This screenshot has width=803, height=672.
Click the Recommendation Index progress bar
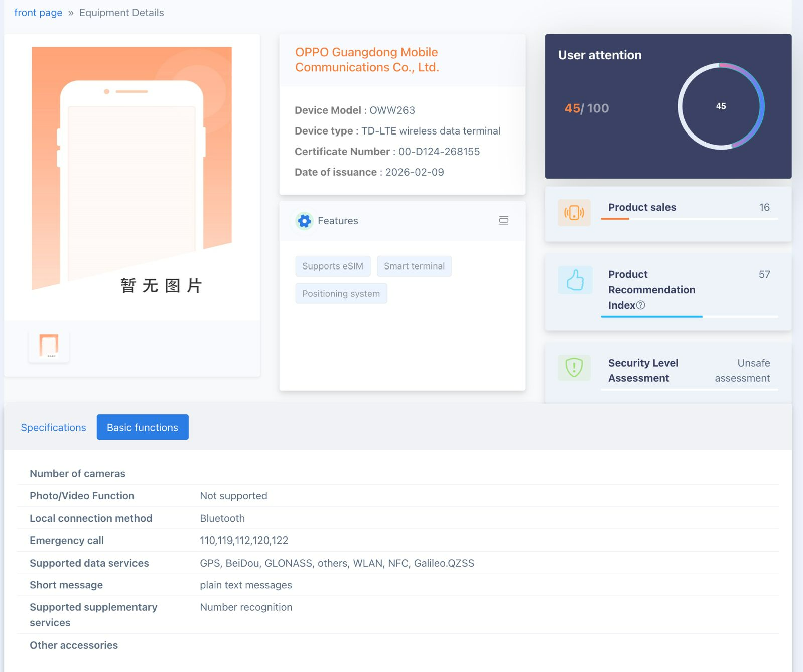[689, 317]
